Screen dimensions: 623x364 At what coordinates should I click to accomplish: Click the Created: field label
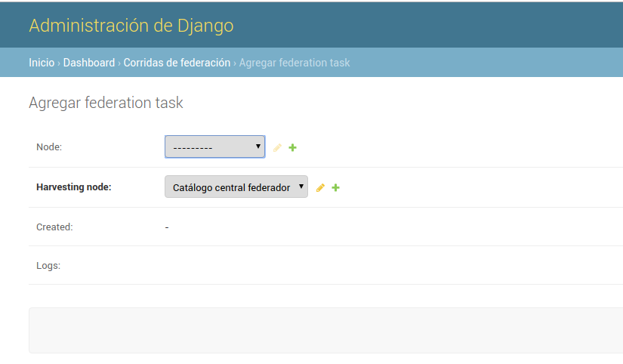54,227
